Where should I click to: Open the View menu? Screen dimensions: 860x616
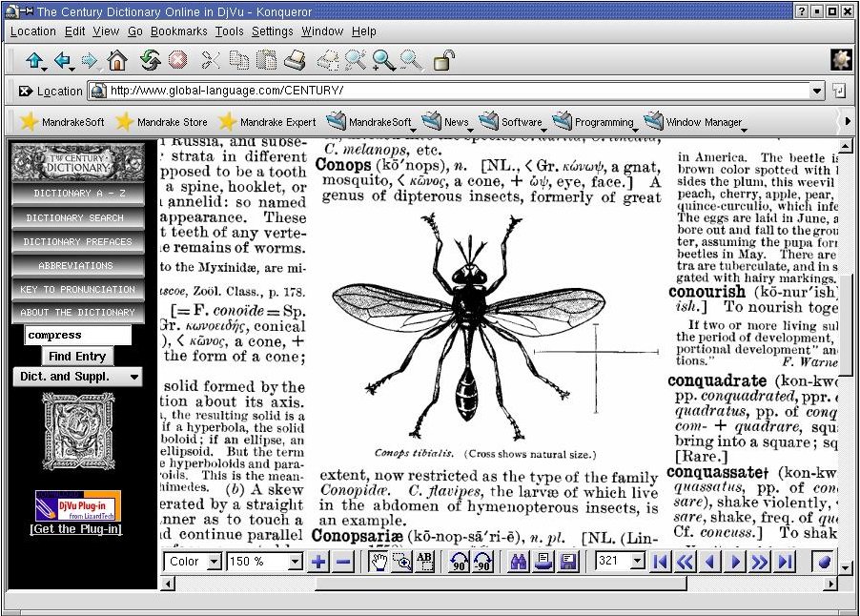point(106,31)
